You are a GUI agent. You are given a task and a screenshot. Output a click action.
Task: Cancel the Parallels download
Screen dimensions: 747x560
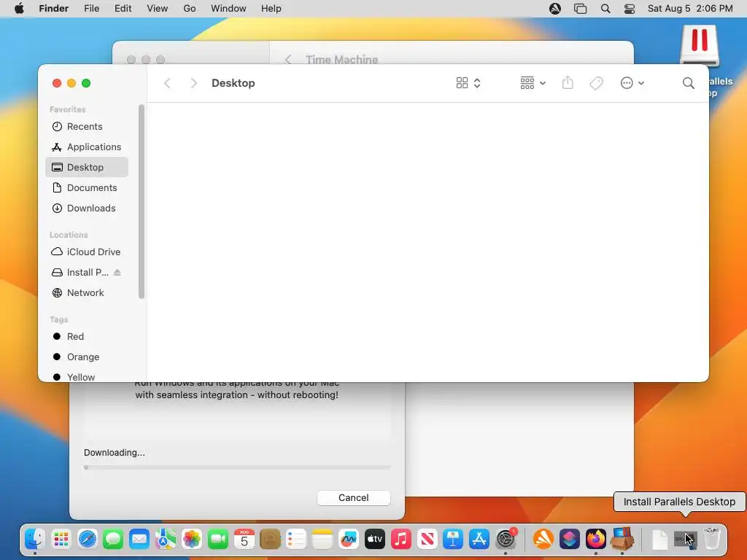(x=354, y=497)
